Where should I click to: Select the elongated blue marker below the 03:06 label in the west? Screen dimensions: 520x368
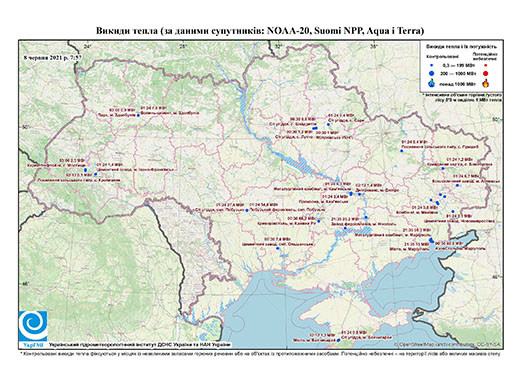pyautogui.click(x=86, y=170)
